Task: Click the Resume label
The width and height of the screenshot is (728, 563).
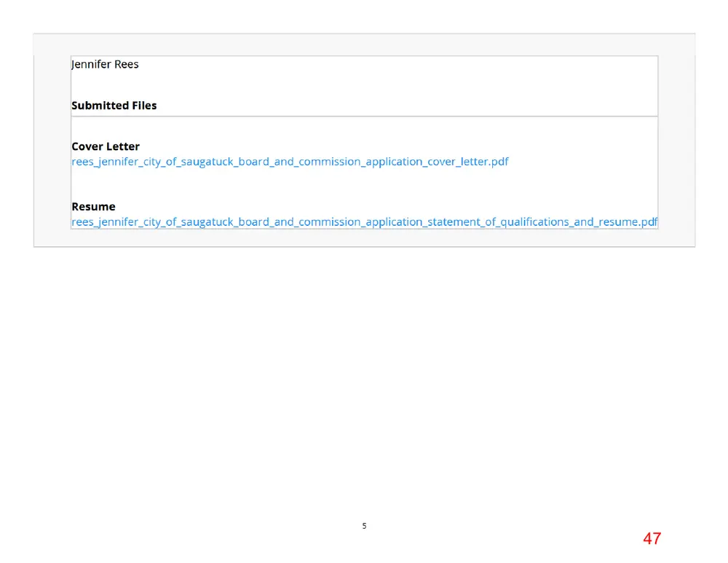Action: point(93,207)
